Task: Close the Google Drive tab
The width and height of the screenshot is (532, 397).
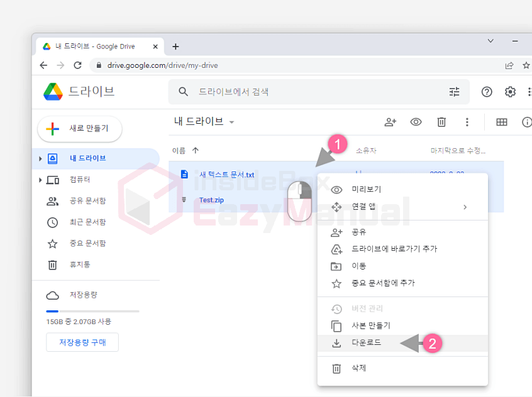Action: pyautogui.click(x=155, y=46)
